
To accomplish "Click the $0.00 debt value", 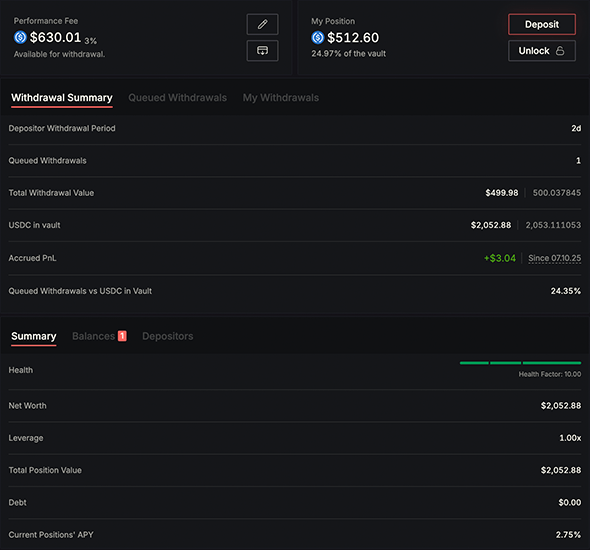I will (570, 503).
